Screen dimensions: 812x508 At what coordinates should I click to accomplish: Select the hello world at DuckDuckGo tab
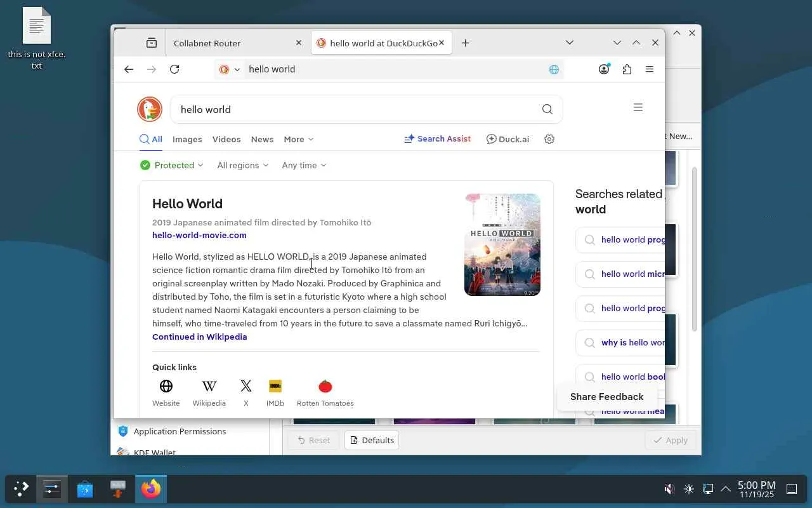tap(381, 43)
